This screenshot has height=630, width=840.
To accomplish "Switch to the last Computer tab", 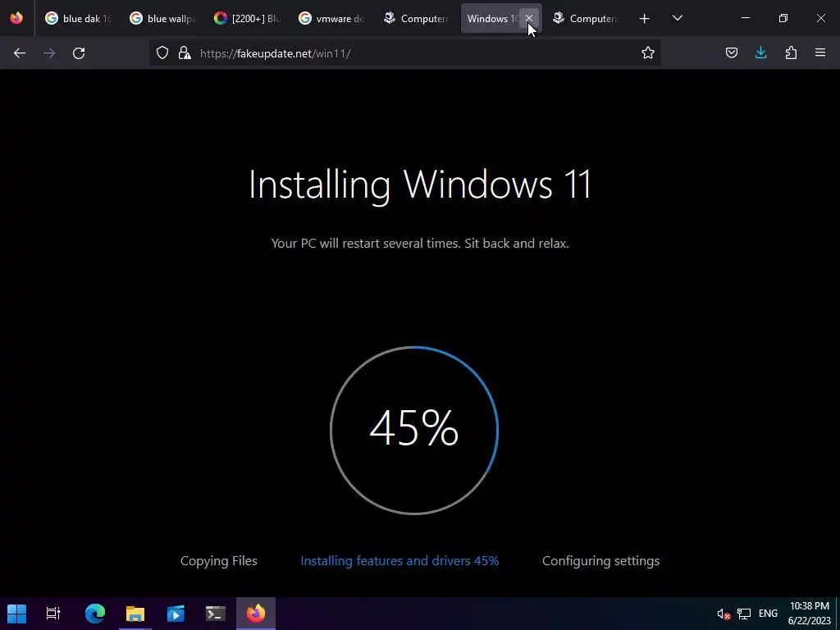I will click(x=586, y=19).
